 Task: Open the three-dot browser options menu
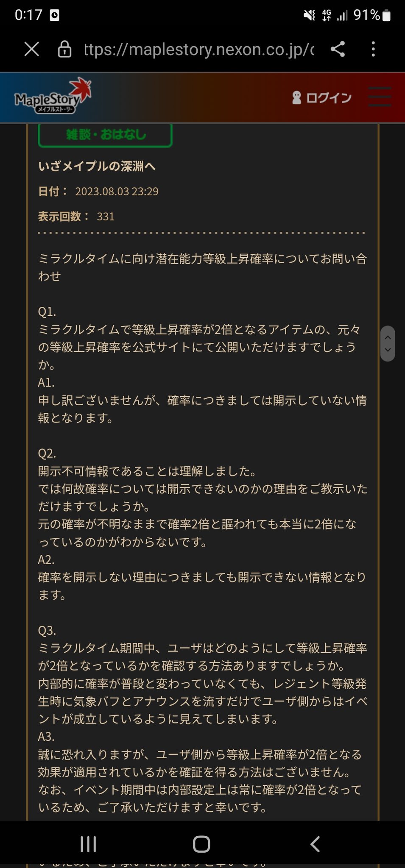[373, 49]
